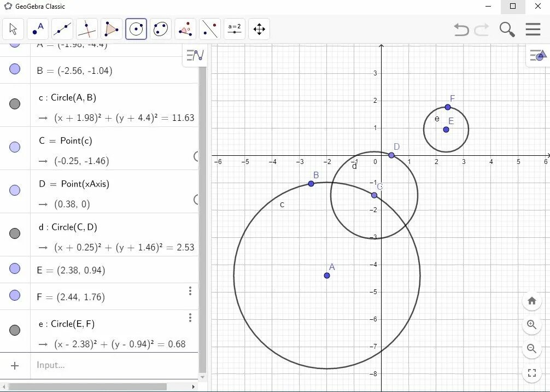Viewport: 550px width, 392px height.
Task: Open the hamburger main menu
Action: point(533,30)
